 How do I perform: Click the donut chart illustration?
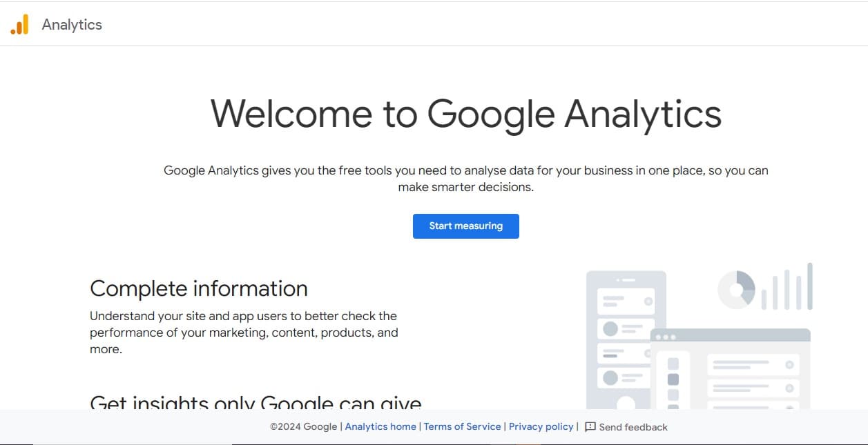736,289
